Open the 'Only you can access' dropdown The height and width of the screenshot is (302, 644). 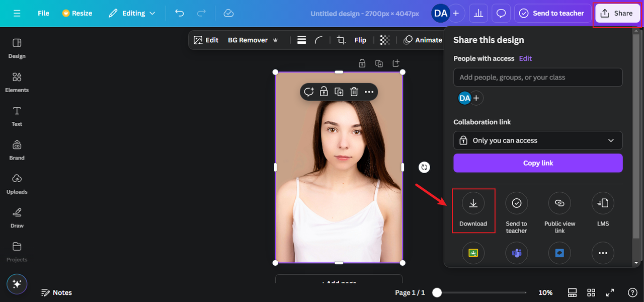(538, 140)
